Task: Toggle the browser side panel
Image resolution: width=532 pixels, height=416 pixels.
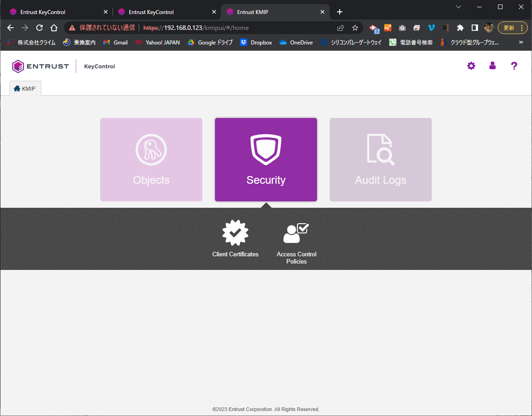Action: [x=475, y=28]
